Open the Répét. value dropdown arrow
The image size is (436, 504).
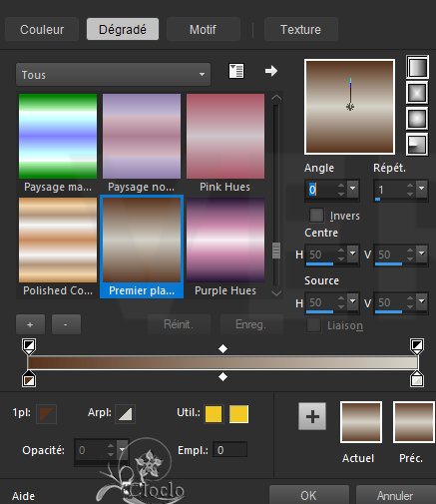click(x=422, y=189)
